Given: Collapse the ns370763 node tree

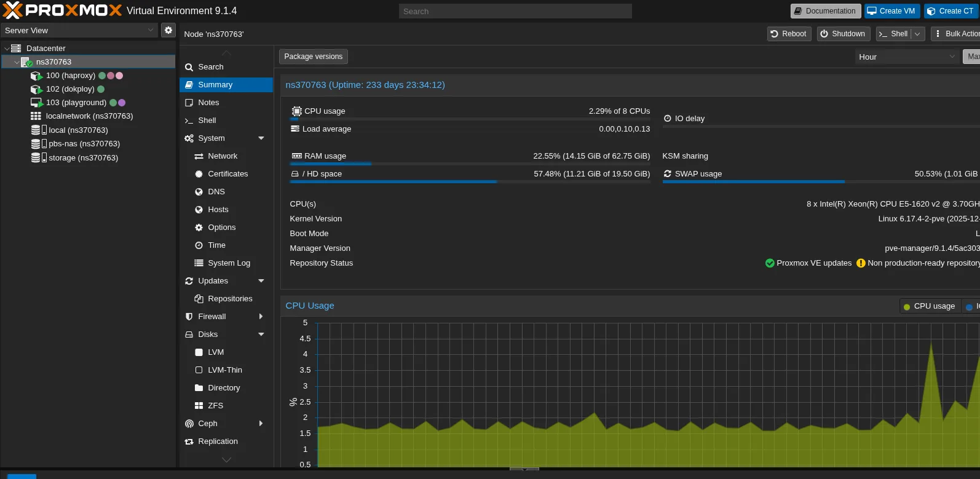Looking at the screenshot, I should tap(17, 62).
